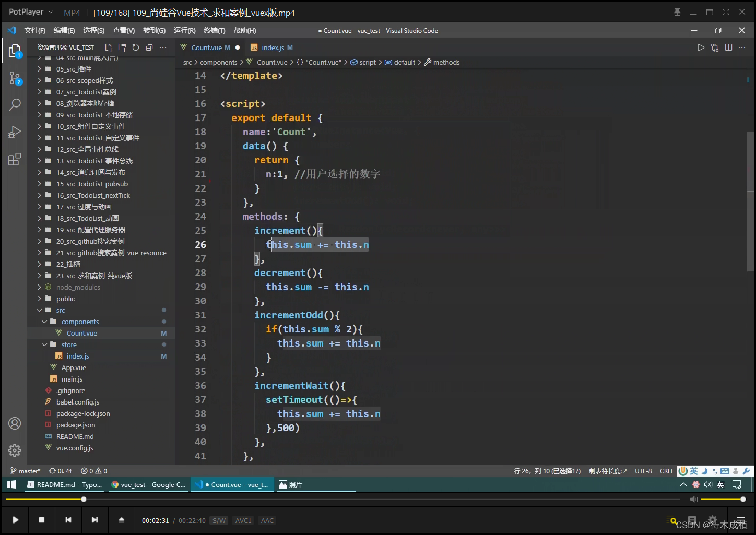Select the Search icon in the activity bar

tap(14, 104)
